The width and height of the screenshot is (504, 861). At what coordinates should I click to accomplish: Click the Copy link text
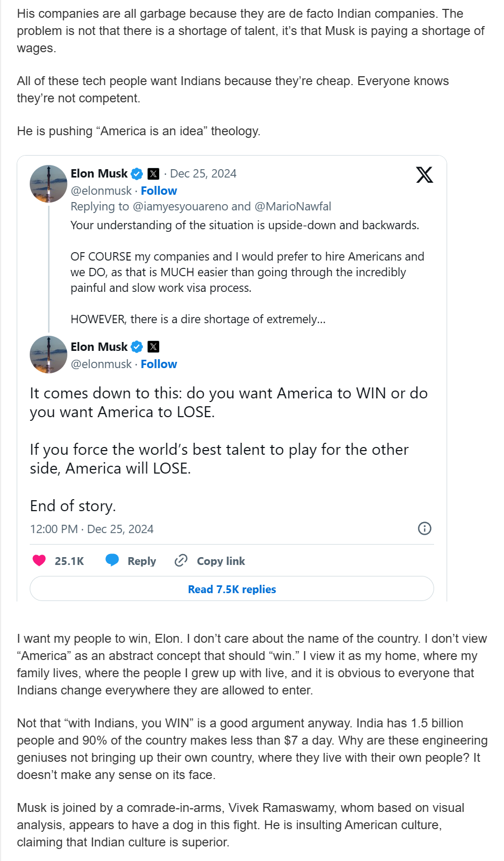coord(221,561)
